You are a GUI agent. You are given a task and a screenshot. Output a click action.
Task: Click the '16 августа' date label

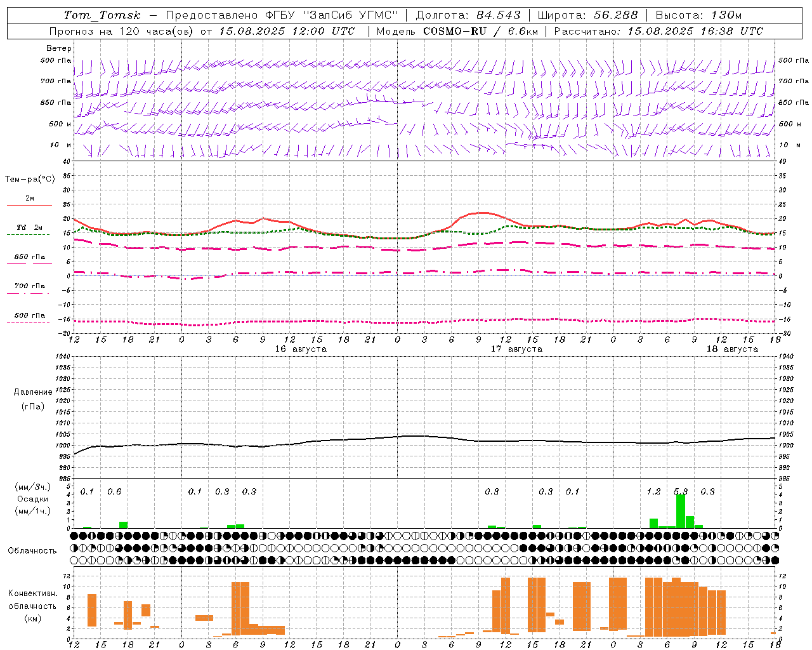[x=301, y=349]
